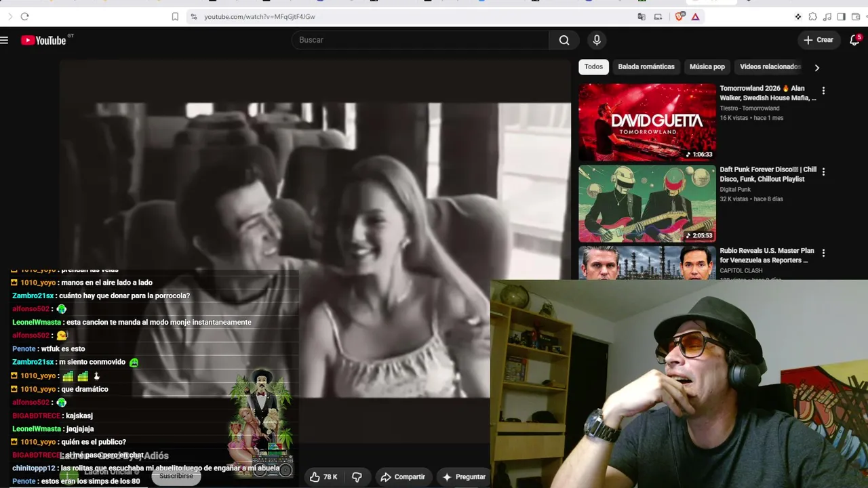
Task: Open Tomorrowland 2026 Alan Walker video title
Action: pos(768,93)
